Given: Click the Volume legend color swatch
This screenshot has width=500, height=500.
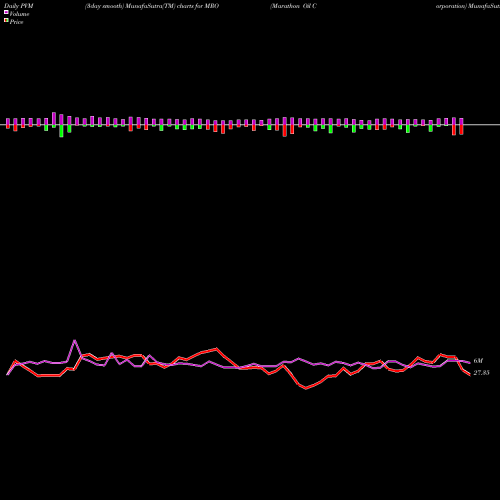Looking at the screenshot, I should click(x=6, y=12).
